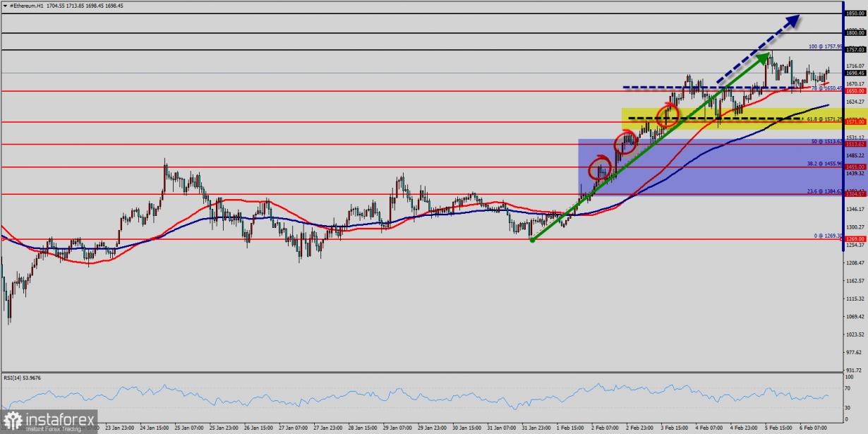Image resolution: width=868 pixels, height=434 pixels.
Task: Click the 24 Jan 15:00 time marker
Action: click(153, 428)
